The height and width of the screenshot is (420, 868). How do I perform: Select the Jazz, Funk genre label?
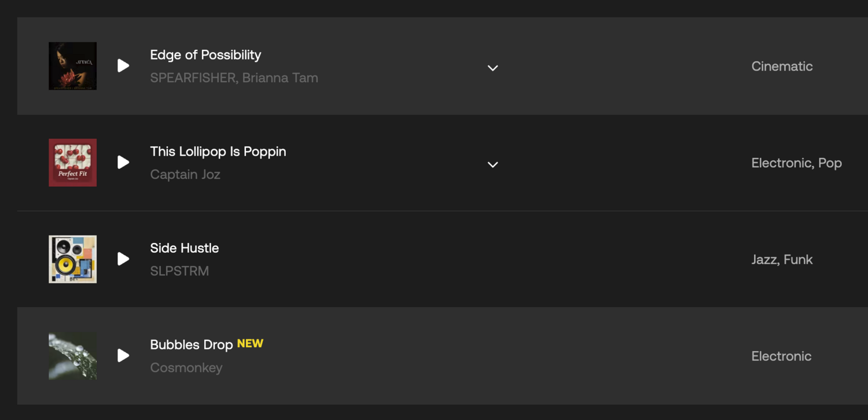[782, 260]
